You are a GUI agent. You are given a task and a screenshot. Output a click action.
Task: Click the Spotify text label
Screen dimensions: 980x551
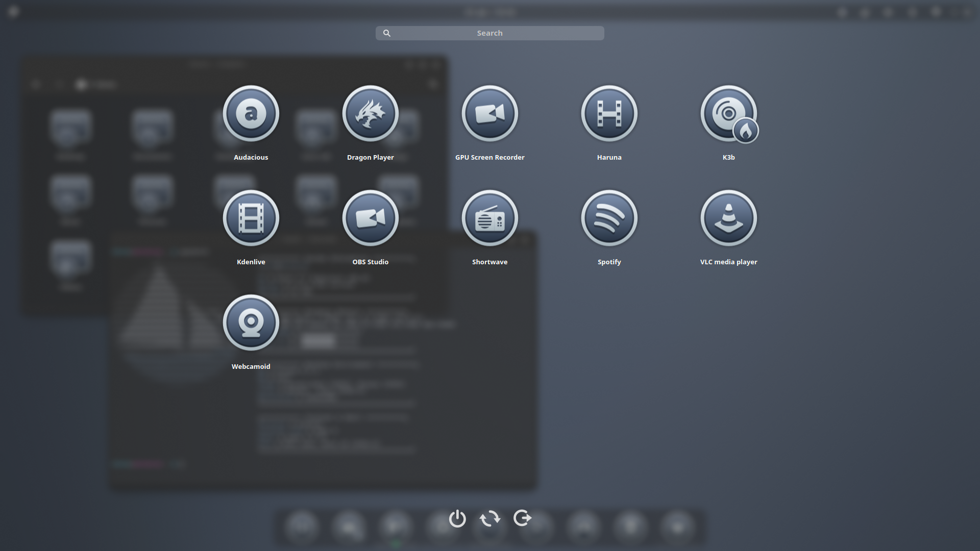click(609, 262)
